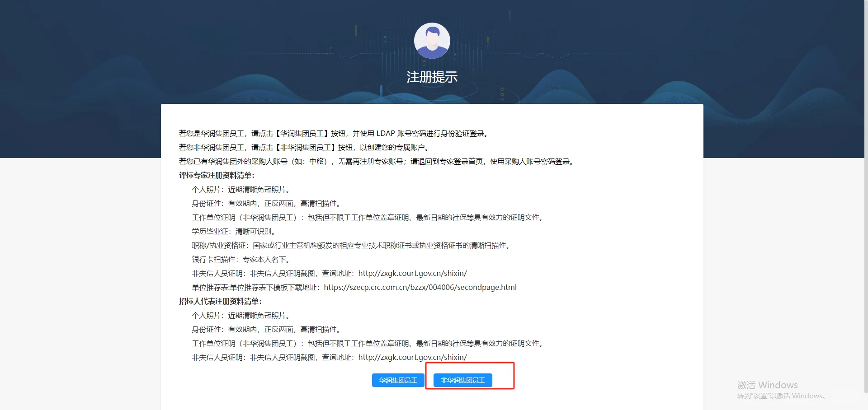Open the shixin query link in expert checklist
Viewport: 868px width, 410px height.
click(412, 273)
